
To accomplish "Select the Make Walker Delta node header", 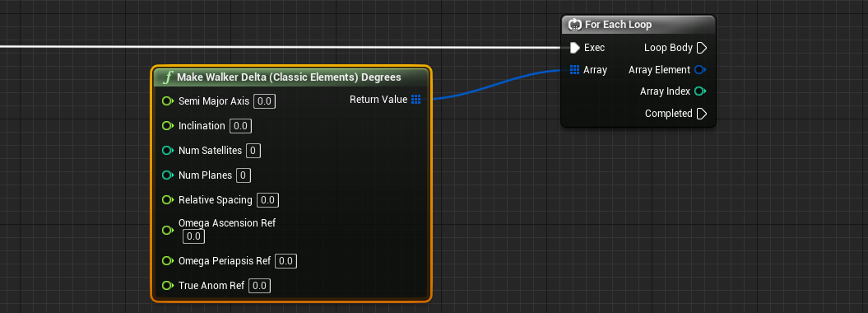I will pyautogui.click(x=290, y=77).
